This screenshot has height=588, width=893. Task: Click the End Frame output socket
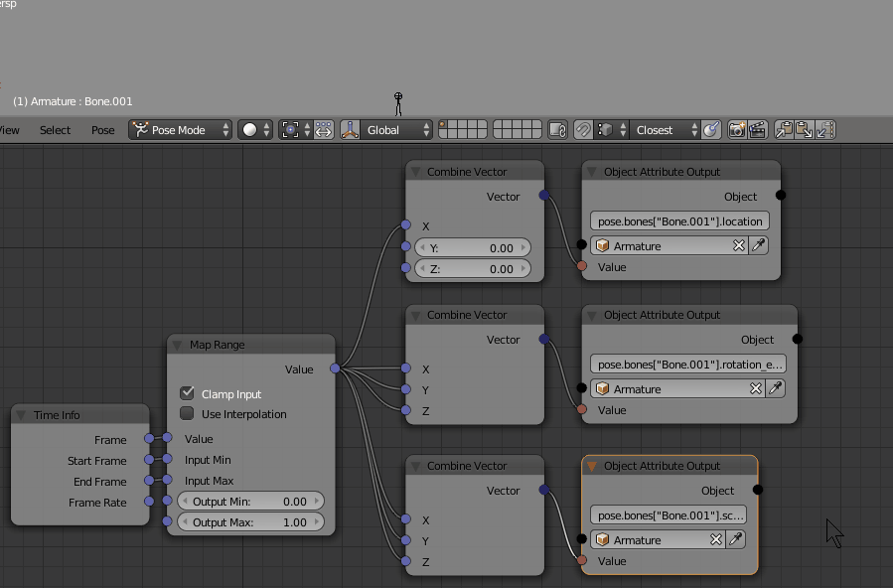click(x=149, y=481)
